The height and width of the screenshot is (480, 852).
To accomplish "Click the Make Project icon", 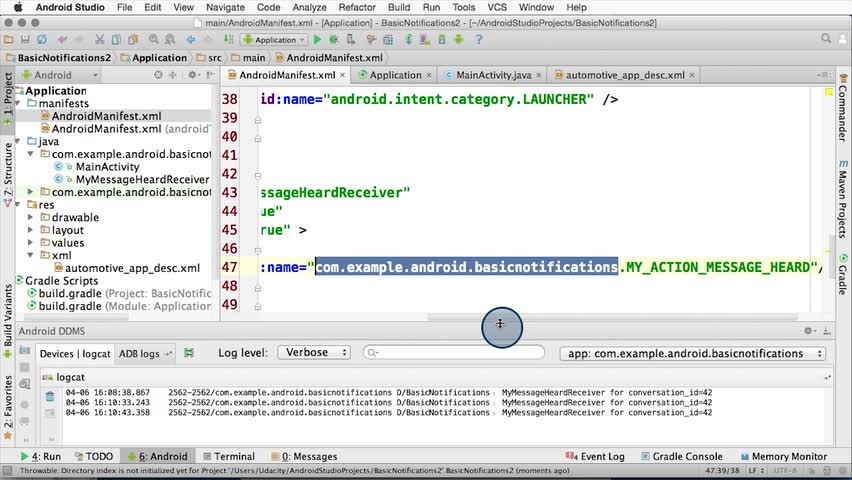I will point(228,40).
